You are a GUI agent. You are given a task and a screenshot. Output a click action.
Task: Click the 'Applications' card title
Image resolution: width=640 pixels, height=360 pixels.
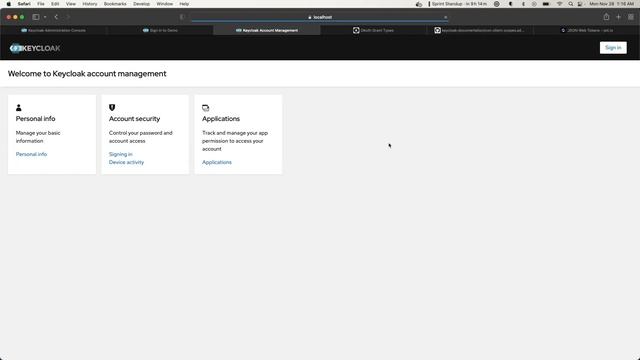point(221,119)
